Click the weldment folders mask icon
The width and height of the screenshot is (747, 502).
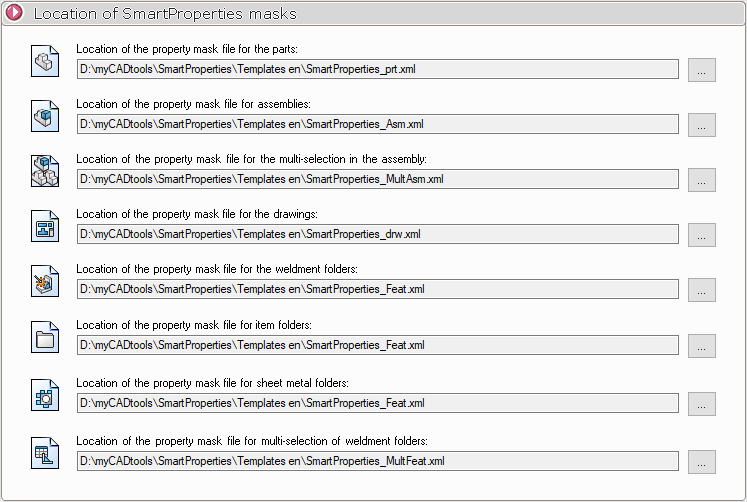pyautogui.click(x=45, y=281)
